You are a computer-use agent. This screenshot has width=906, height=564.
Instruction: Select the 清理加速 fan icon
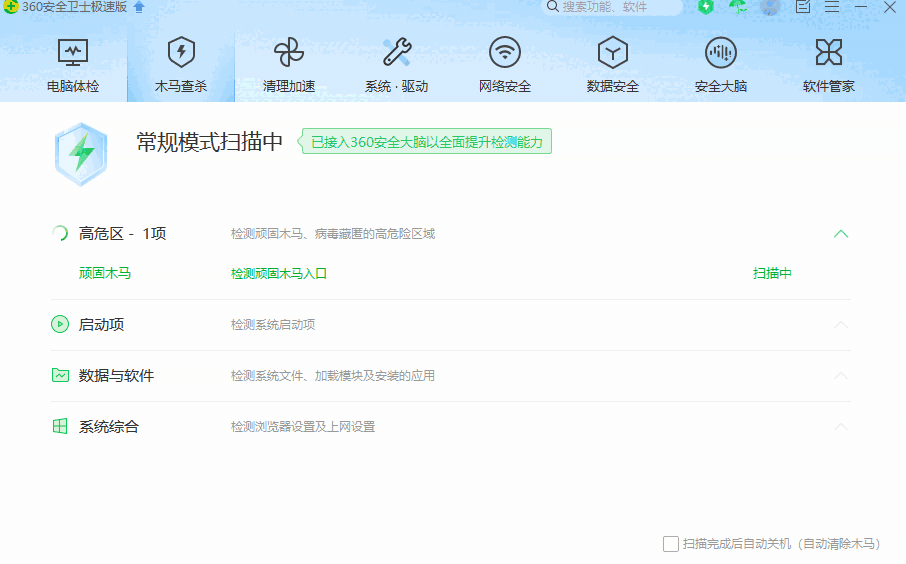click(x=289, y=53)
